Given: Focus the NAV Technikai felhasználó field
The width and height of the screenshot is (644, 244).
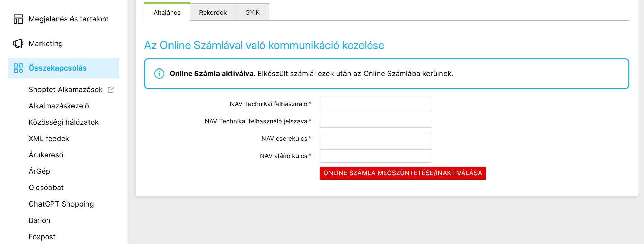Looking at the screenshot, I should click(376, 104).
